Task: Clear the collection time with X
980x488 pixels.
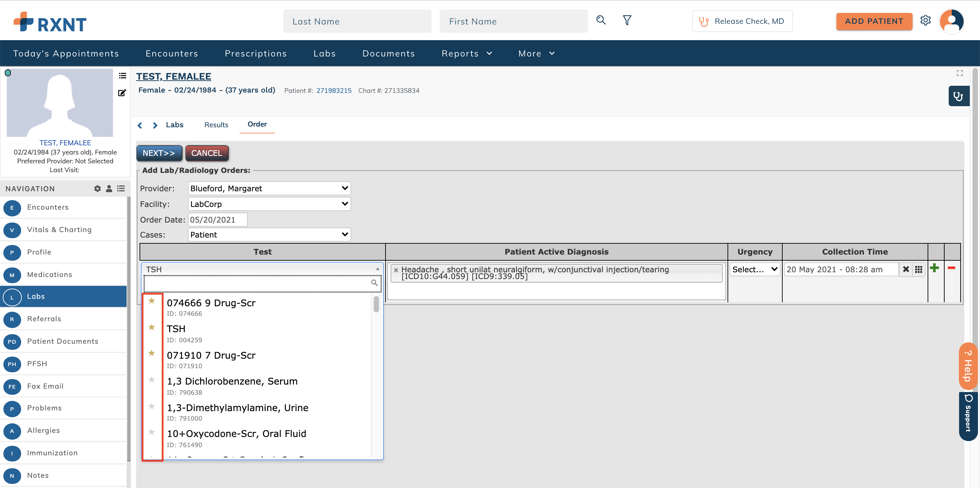Action: (906, 269)
